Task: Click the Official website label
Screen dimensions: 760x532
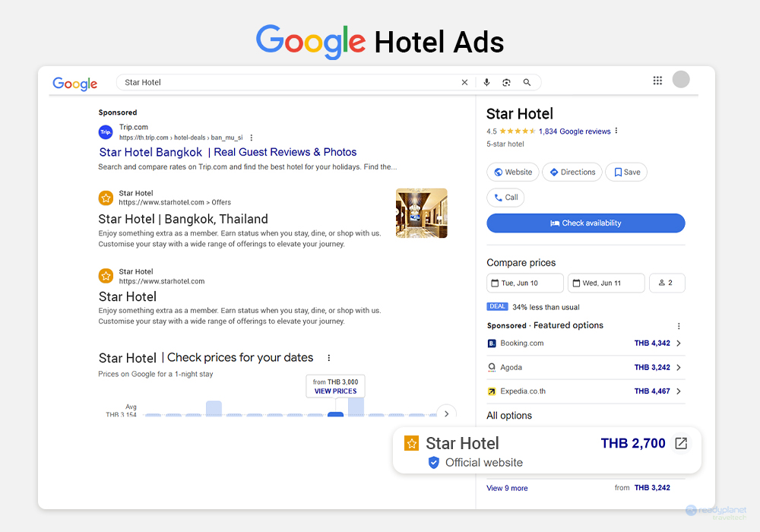Action: coord(484,463)
